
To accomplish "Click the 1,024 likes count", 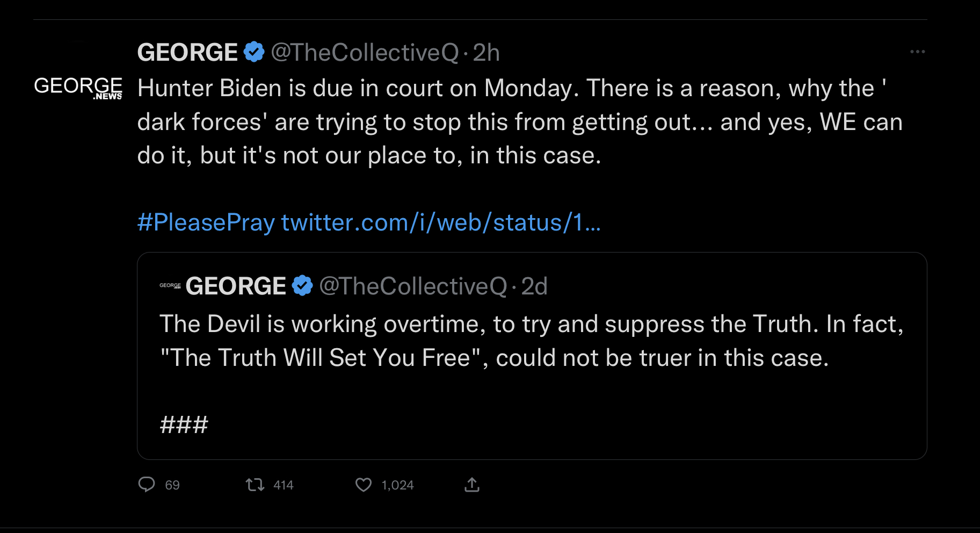I will (x=398, y=485).
